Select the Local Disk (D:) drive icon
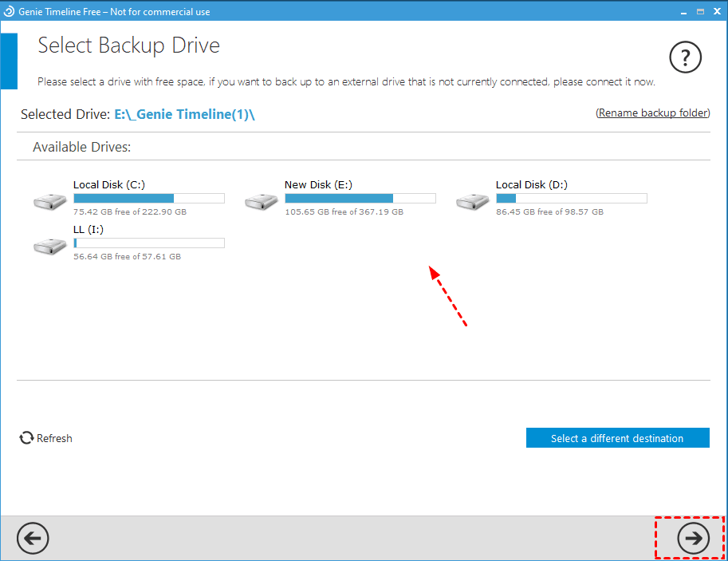The height and width of the screenshot is (561, 728). pos(472,202)
